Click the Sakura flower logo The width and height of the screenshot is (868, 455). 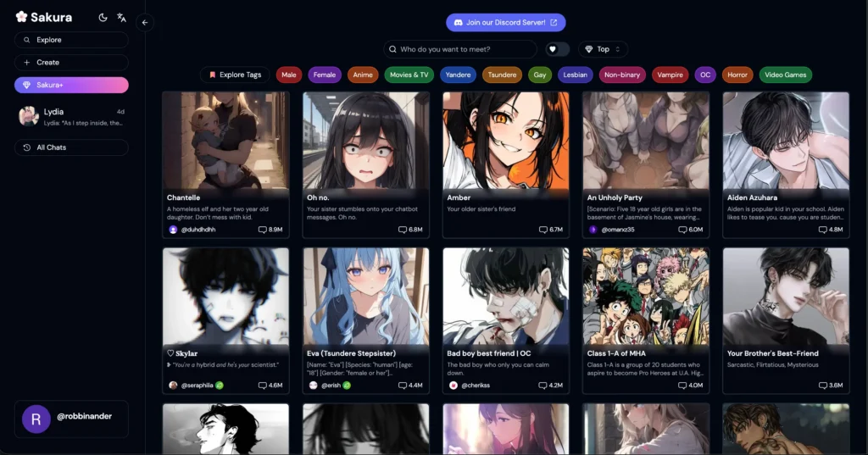(21, 17)
